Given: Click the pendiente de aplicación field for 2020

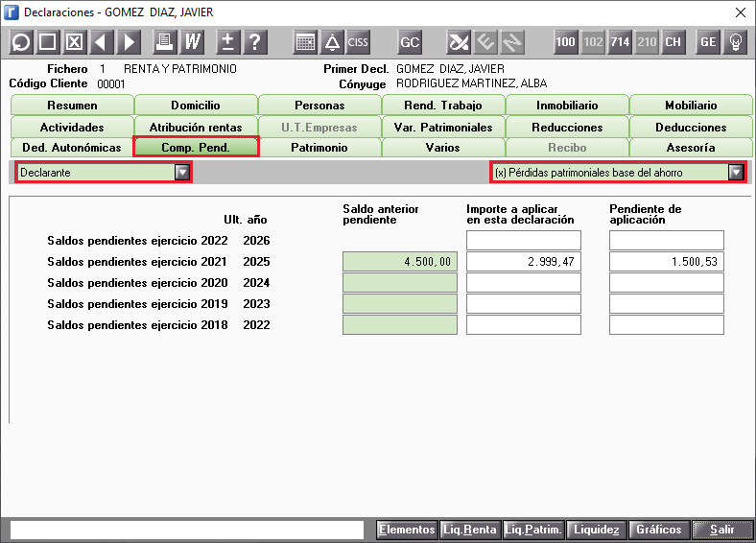Looking at the screenshot, I should tap(667, 283).
